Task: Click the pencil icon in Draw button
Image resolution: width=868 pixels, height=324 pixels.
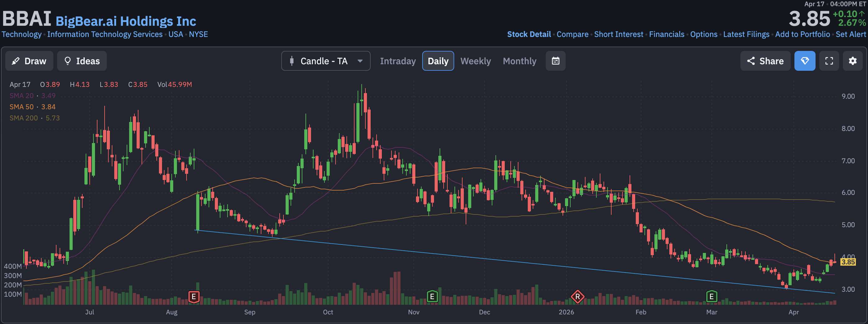Action: click(x=16, y=61)
